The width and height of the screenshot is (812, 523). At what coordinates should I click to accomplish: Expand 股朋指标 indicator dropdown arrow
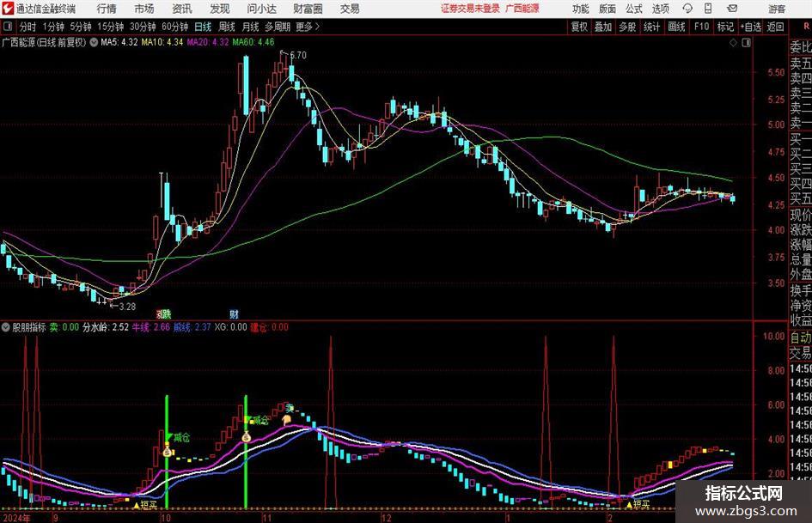[x=6, y=327]
